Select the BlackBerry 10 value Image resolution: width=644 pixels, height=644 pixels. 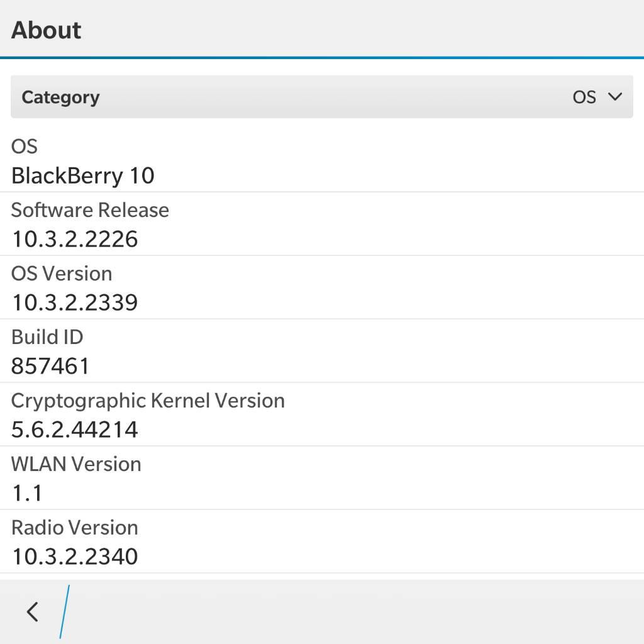pyautogui.click(x=83, y=175)
